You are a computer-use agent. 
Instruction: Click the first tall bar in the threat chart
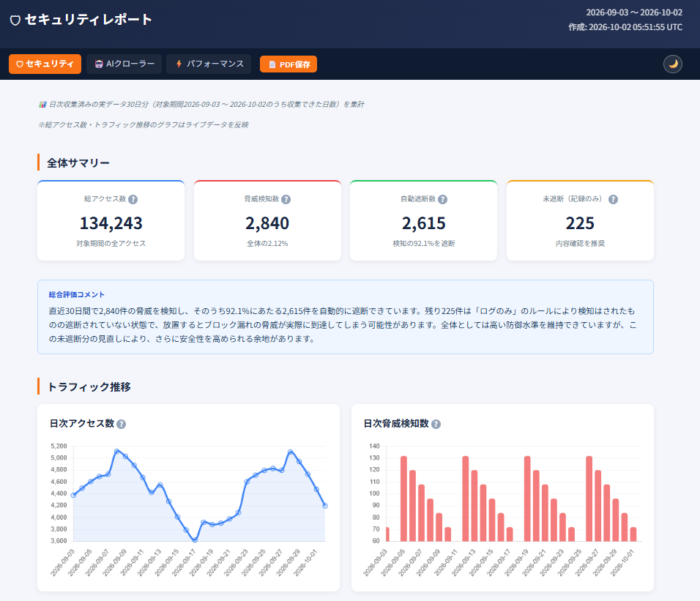[403, 499]
